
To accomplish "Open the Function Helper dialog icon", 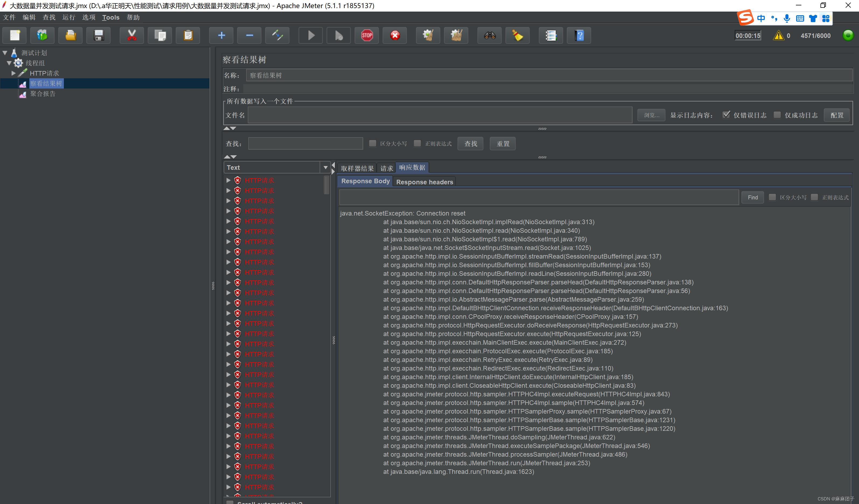I will point(551,35).
